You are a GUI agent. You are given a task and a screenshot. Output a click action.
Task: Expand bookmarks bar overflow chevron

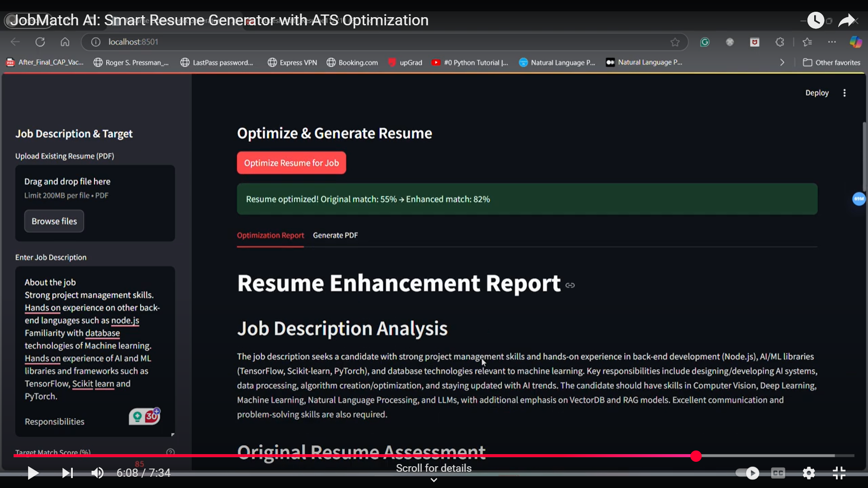pyautogui.click(x=782, y=62)
